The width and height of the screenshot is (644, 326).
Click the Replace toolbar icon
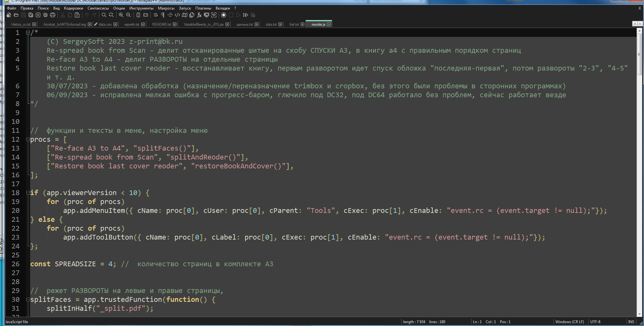111,15
